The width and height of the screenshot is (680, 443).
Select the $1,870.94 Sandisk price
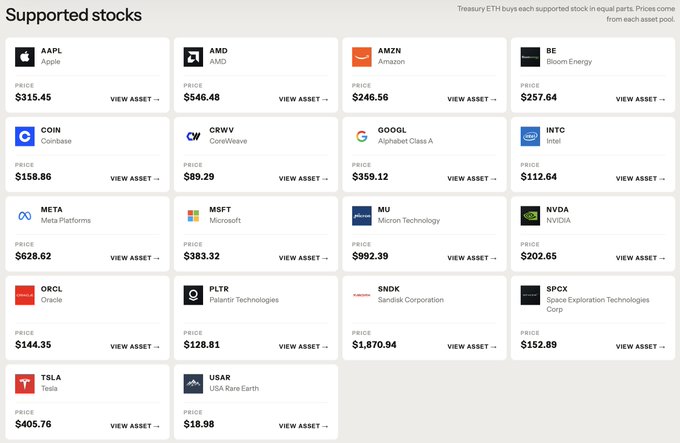(x=374, y=345)
